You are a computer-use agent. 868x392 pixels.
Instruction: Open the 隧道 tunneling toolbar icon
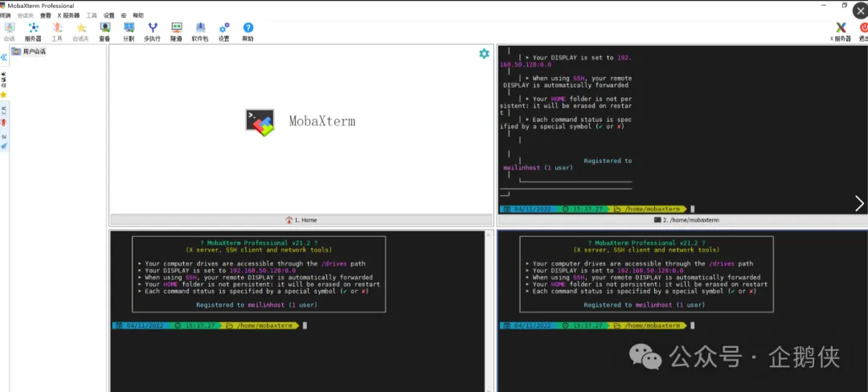point(176,31)
